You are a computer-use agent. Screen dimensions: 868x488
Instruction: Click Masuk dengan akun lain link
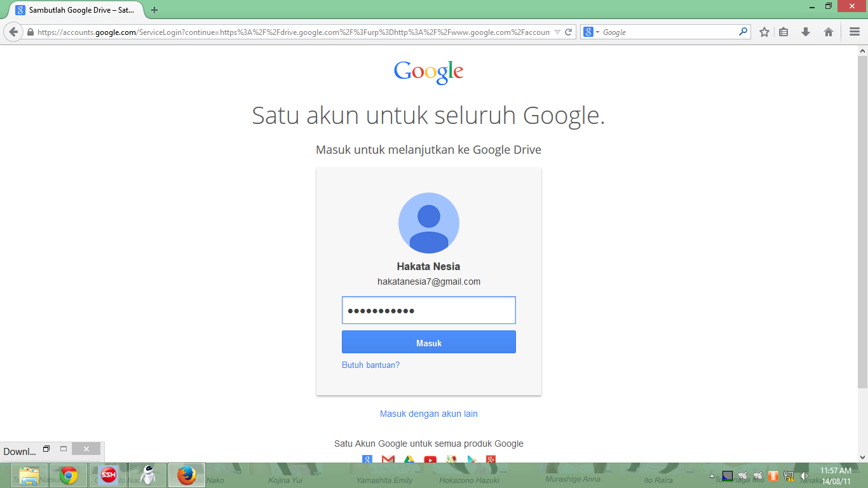429,414
